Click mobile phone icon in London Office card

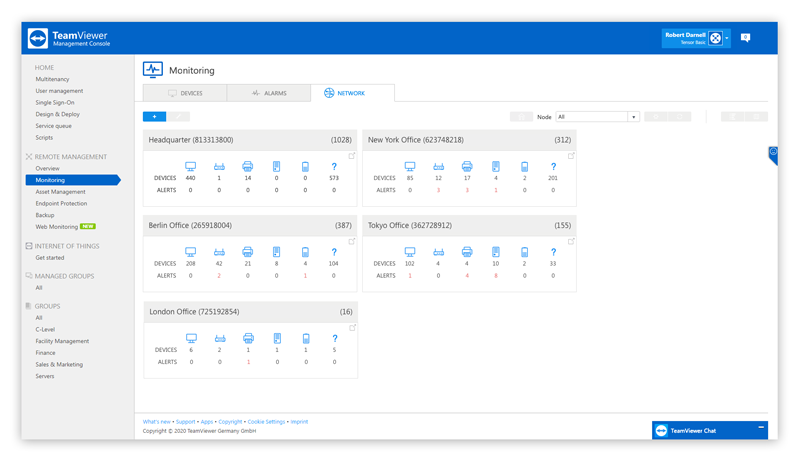(x=306, y=339)
